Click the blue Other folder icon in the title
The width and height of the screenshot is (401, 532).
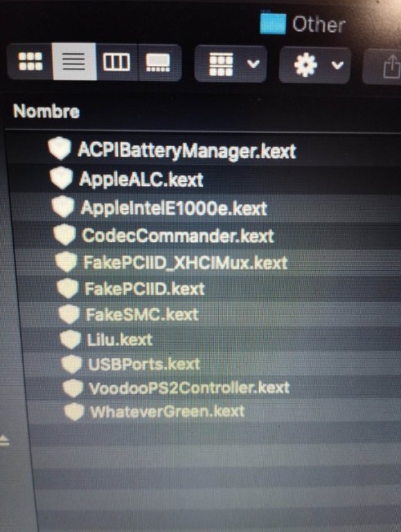(273, 23)
